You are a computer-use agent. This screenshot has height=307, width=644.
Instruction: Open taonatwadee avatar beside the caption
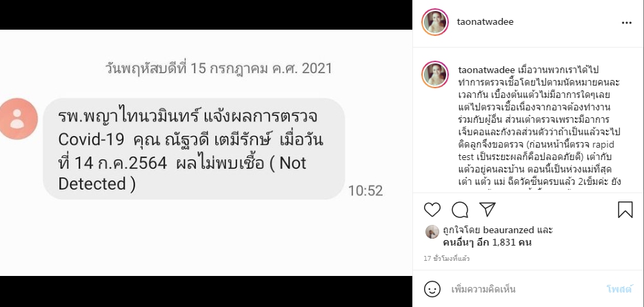[x=435, y=75]
